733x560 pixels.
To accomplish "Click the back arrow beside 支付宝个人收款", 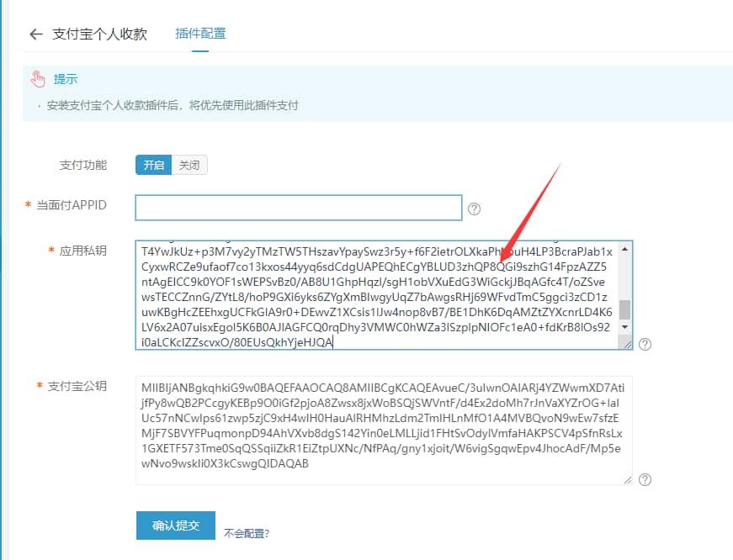I will (x=36, y=34).
